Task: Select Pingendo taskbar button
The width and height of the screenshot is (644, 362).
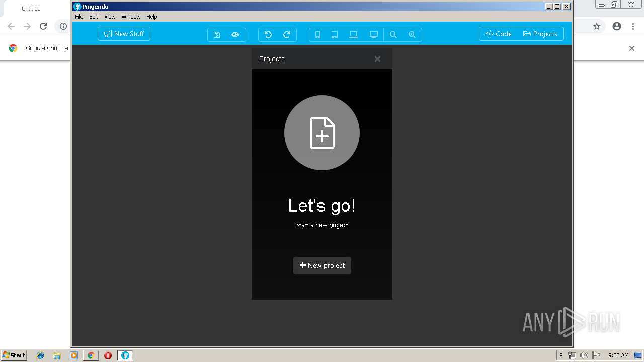Action: pyautogui.click(x=125, y=355)
